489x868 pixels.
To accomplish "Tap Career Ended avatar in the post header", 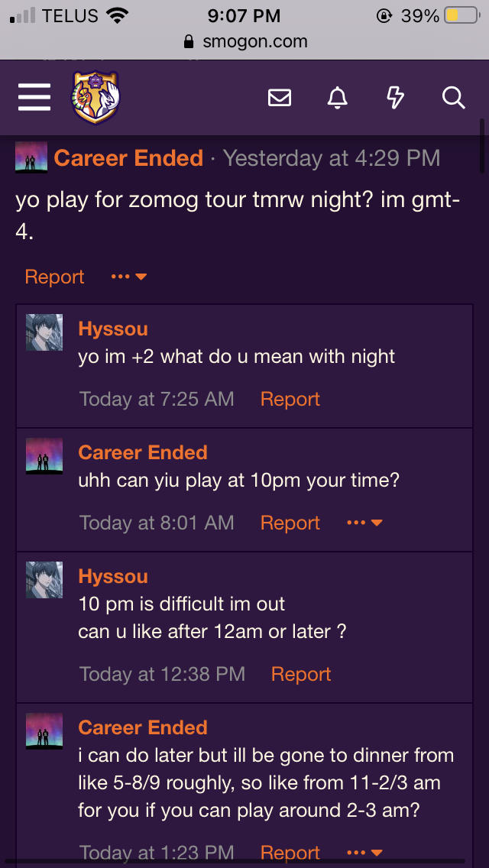I will [31, 157].
